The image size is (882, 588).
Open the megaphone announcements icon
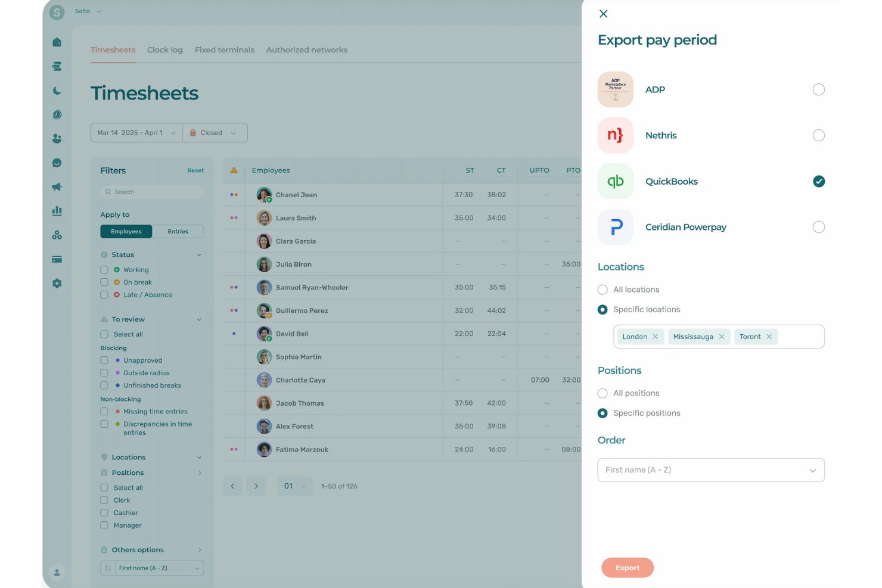point(57,187)
